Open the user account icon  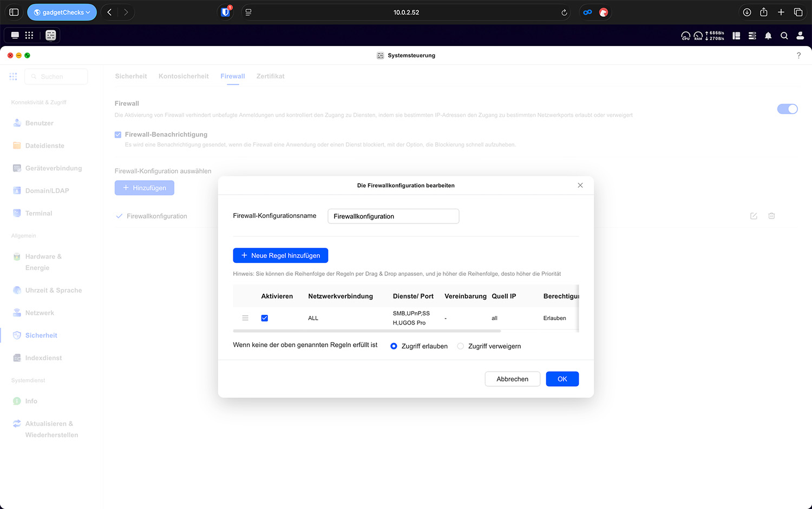800,36
